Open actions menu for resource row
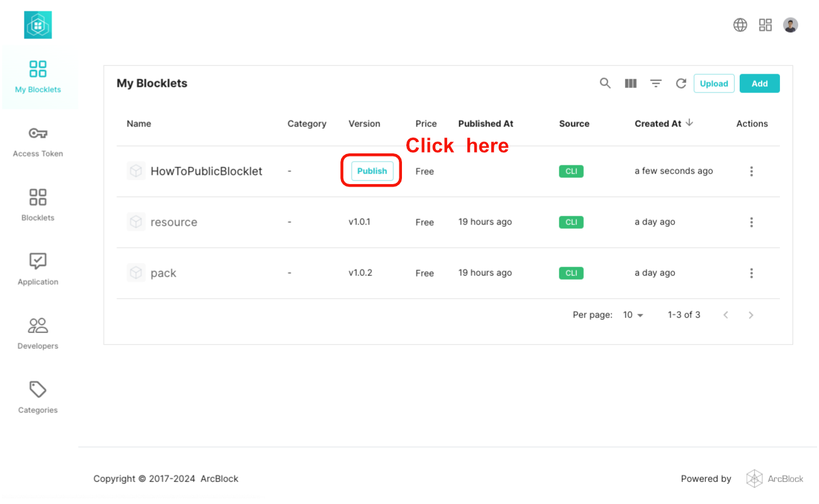This screenshot has width=819, height=504. (751, 222)
